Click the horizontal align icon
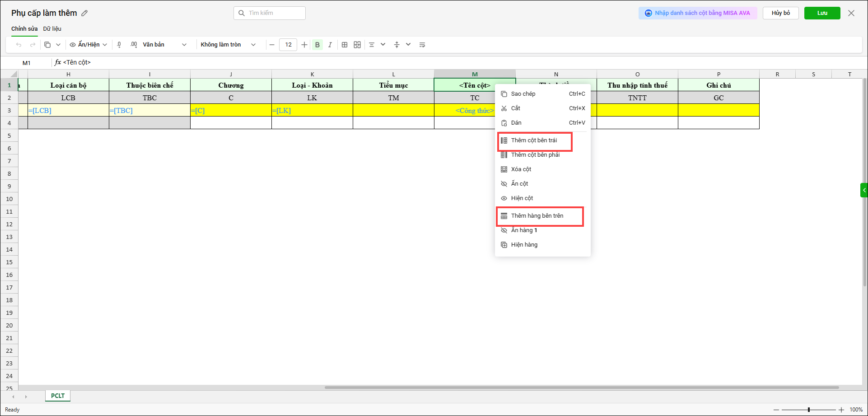Image resolution: width=868 pixels, height=416 pixels. coord(372,45)
